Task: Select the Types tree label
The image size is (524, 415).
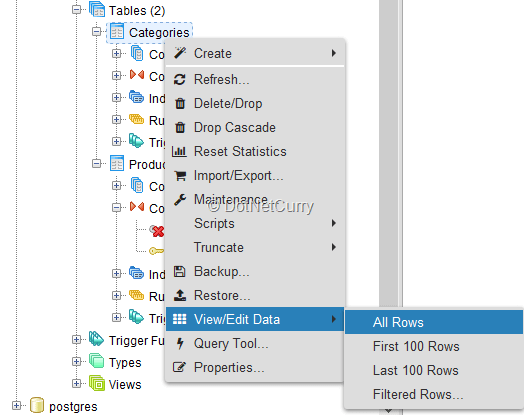Action: point(125,363)
